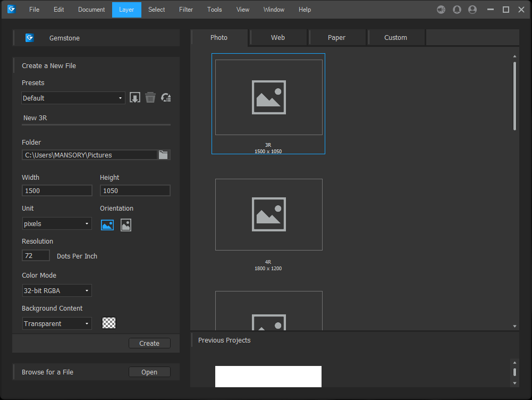The height and width of the screenshot is (400, 532).
Task: Switch to portrait orientation
Action: pos(126,225)
